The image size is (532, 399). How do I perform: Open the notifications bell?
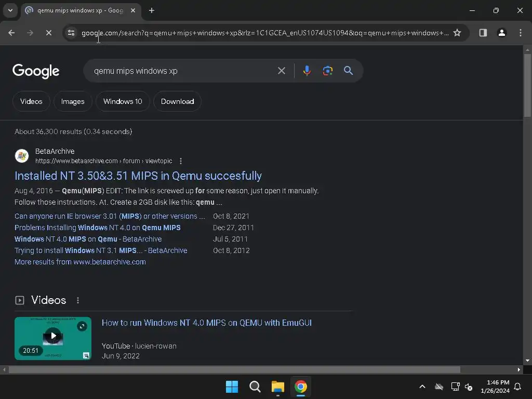click(x=518, y=387)
